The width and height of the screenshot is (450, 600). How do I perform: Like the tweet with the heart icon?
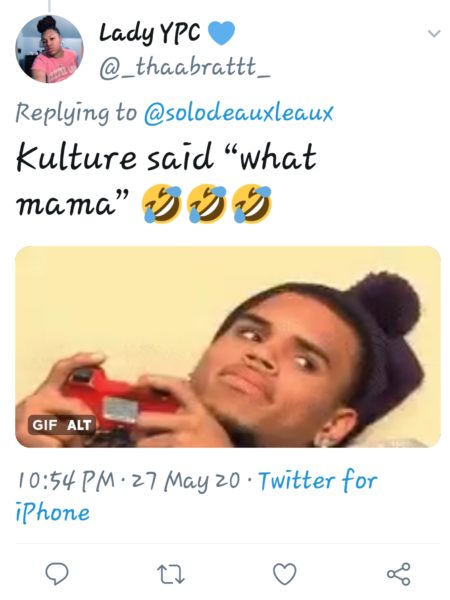point(285,574)
